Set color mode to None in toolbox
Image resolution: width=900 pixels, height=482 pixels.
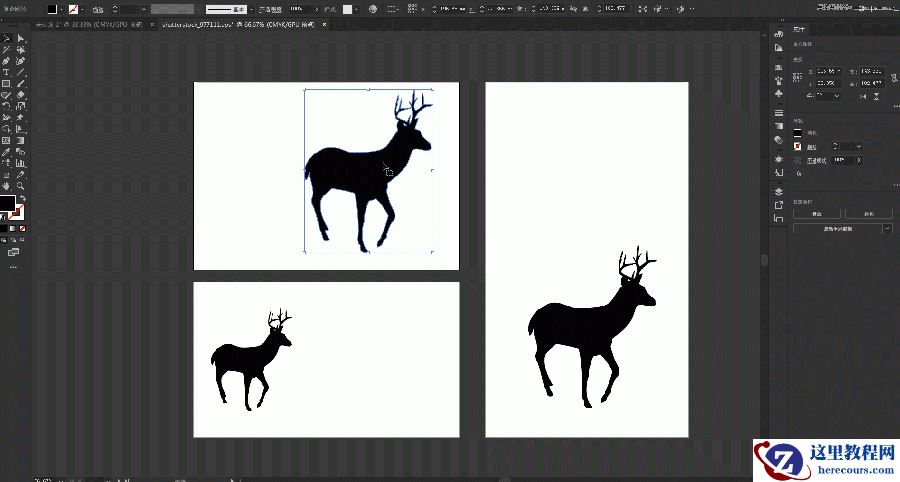[22, 228]
